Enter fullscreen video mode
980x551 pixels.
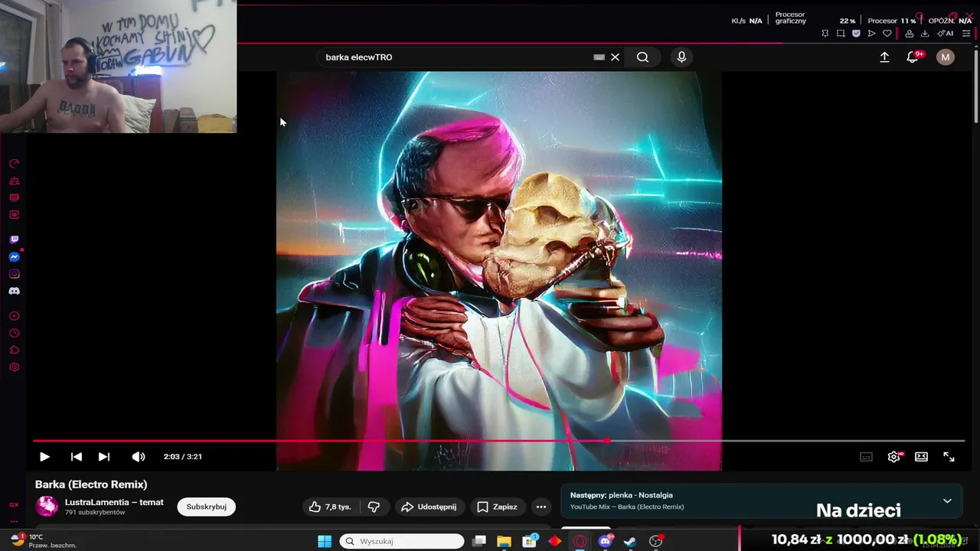(949, 457)
